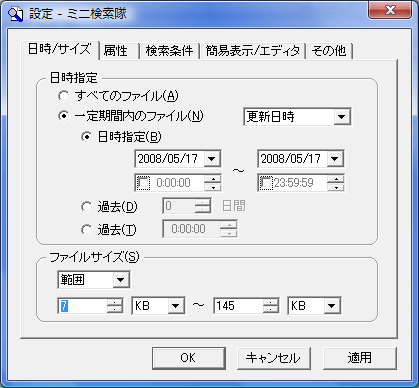The height and width of the screenshot is (388, 419).
Task: Close the settings dialog window
Action: [390, 10]
